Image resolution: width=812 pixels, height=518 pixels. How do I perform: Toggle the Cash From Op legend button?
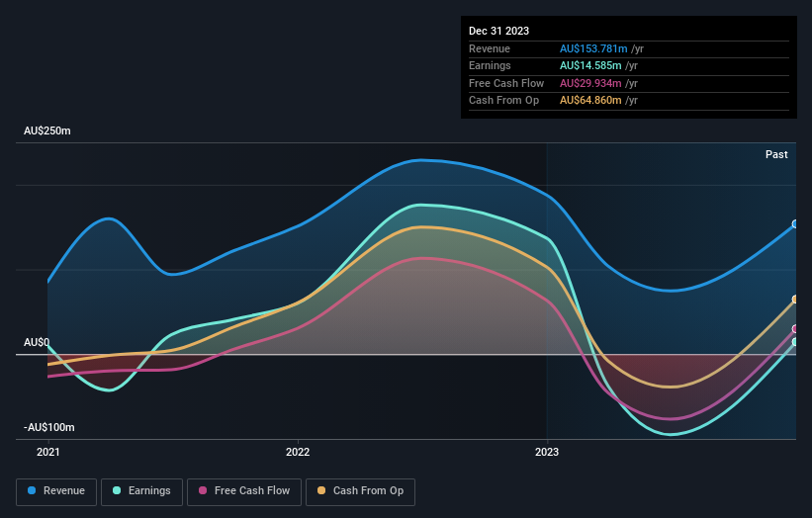(360, 491)
